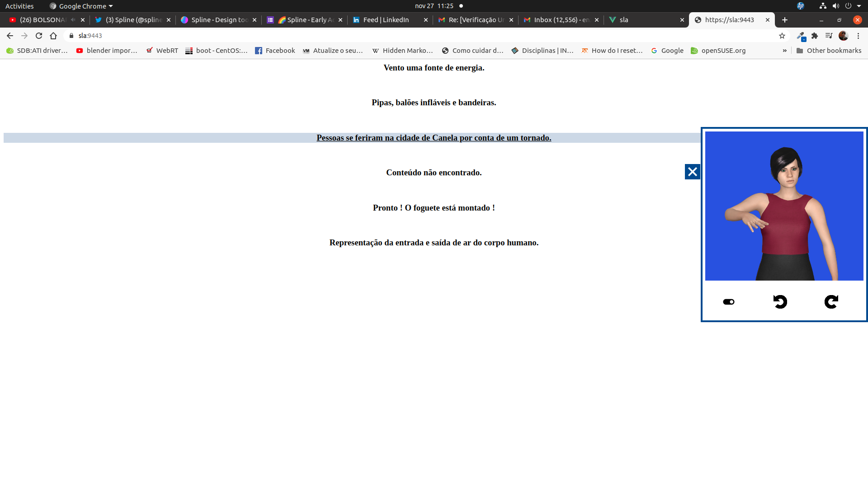868x488 pixels.
Task: Bookmark this page with star icon
Action: (x=782, y=36)
